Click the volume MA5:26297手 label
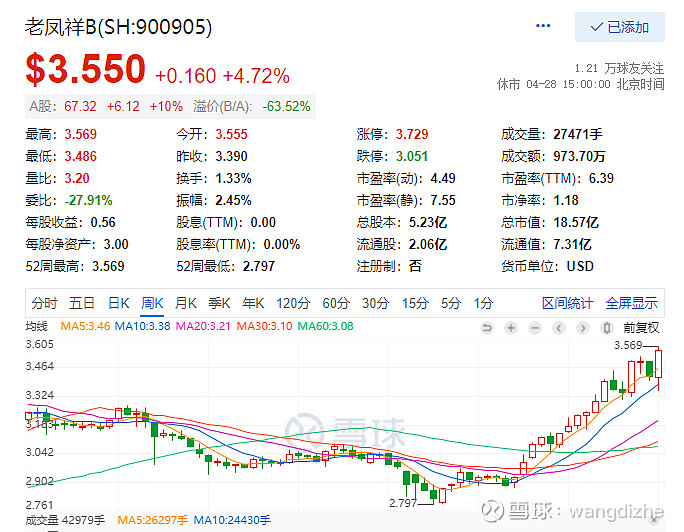This screenshot has width=684, height=532. coord(153,520)
